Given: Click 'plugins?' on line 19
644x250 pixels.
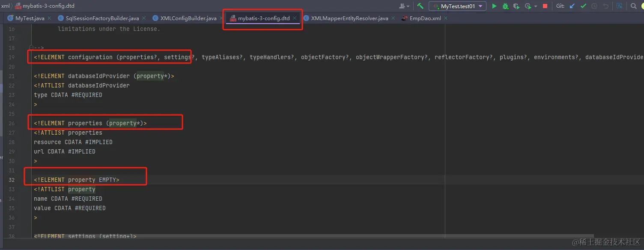Looking at the screenshot, I should pyautogui.click(x=513, y=57).
